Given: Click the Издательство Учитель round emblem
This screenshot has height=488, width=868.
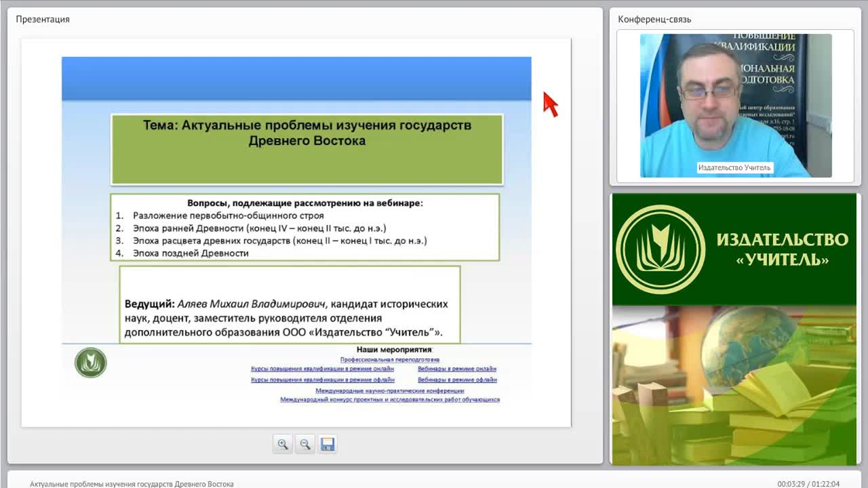Looking at the screenshot, I should tap(659, 249).
